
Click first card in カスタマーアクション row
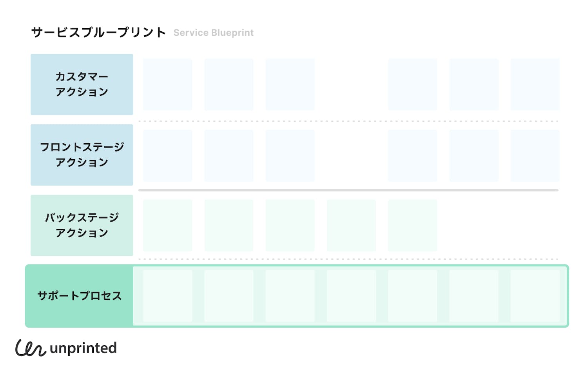[167, 84]
